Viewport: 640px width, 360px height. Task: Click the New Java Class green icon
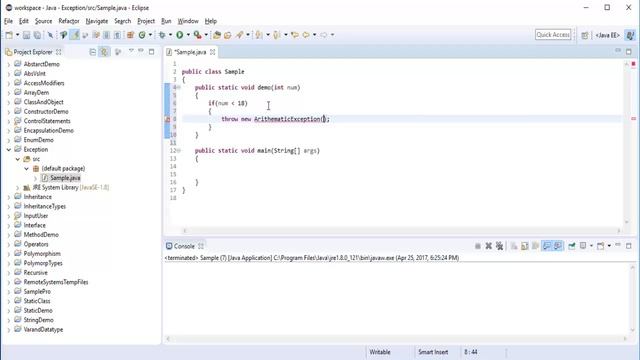[x=142, y=35]
